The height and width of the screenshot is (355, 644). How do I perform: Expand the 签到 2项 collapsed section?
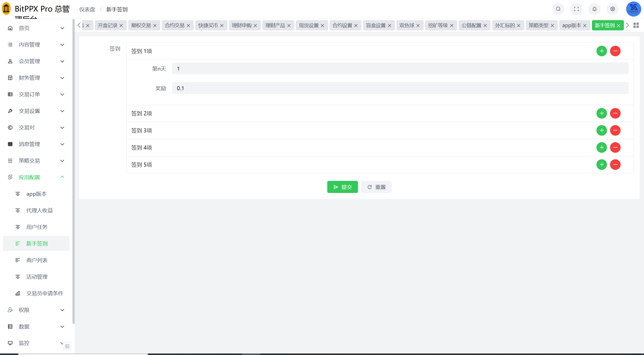[142, 113]
